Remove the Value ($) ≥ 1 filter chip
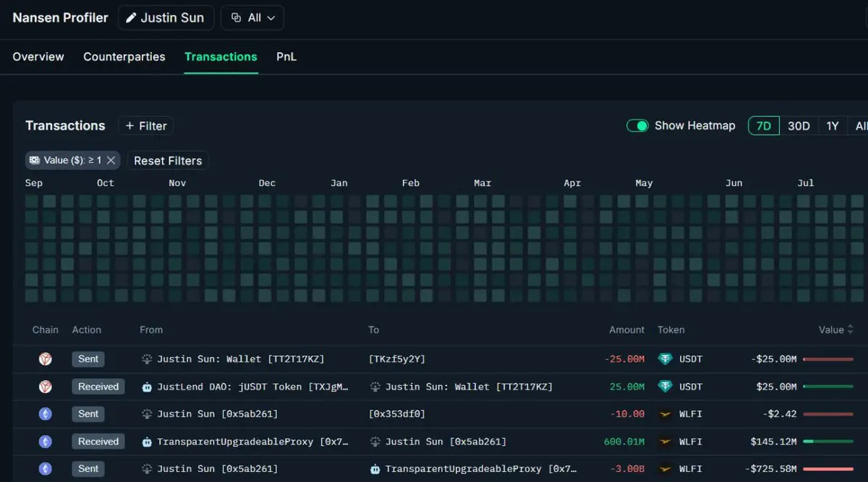Viewport: 868px width, 482px height. click(111, 160)
